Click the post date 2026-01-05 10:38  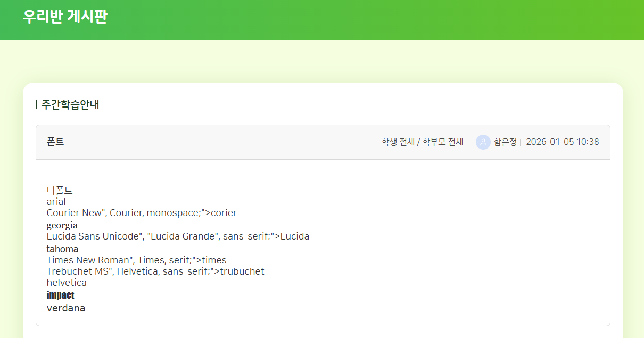[x=562, y=142]
